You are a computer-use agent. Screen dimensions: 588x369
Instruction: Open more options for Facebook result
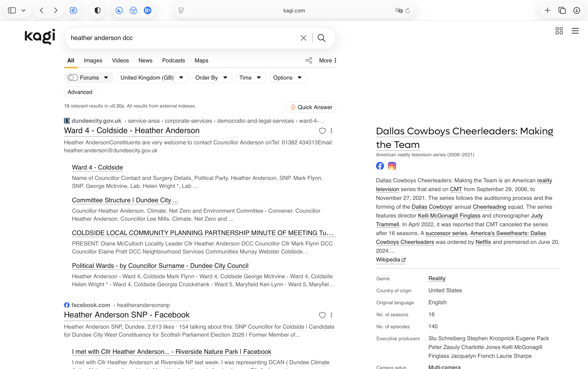point(331,315)
